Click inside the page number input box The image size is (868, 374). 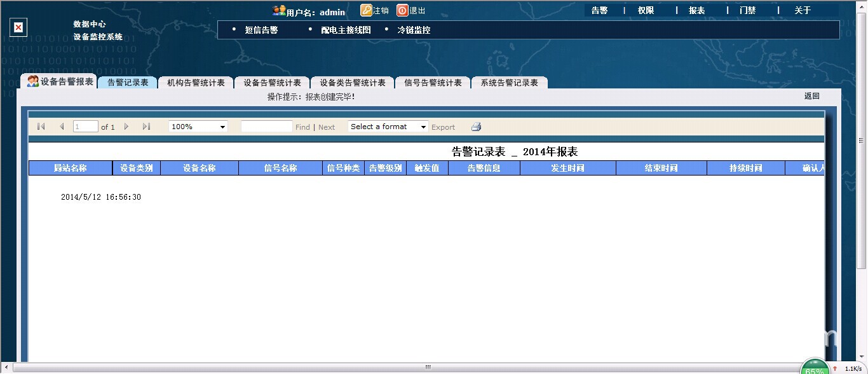[x=85, y=127]
